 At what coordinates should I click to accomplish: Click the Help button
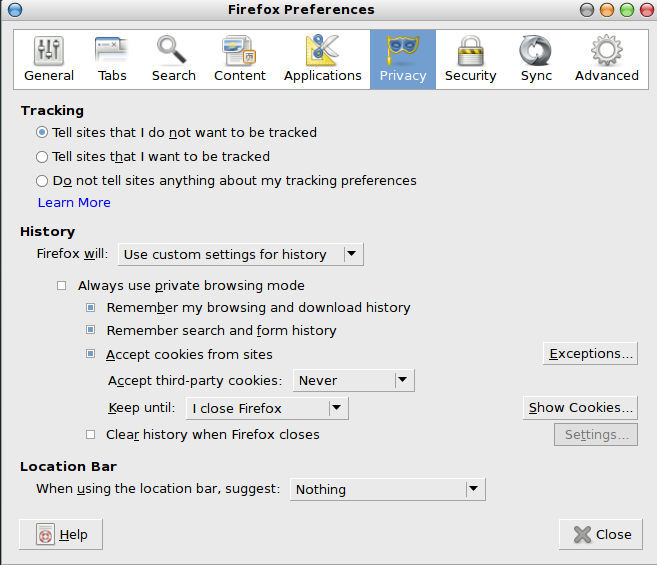point(61,534)
